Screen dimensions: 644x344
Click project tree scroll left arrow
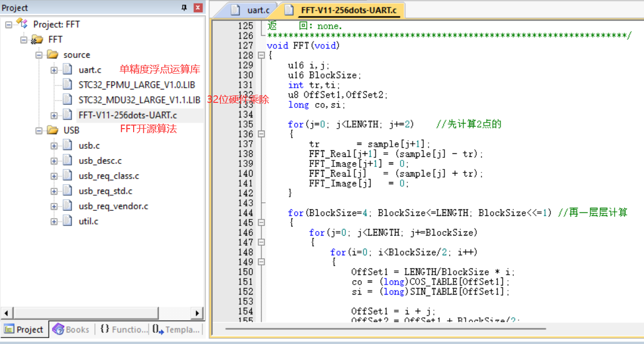click(x=6, y=313)
